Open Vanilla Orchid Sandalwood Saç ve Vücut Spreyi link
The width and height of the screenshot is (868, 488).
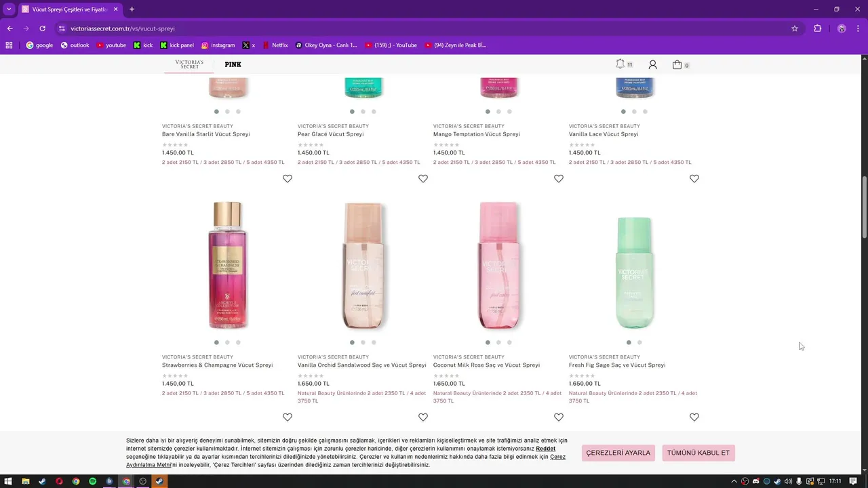362,365
